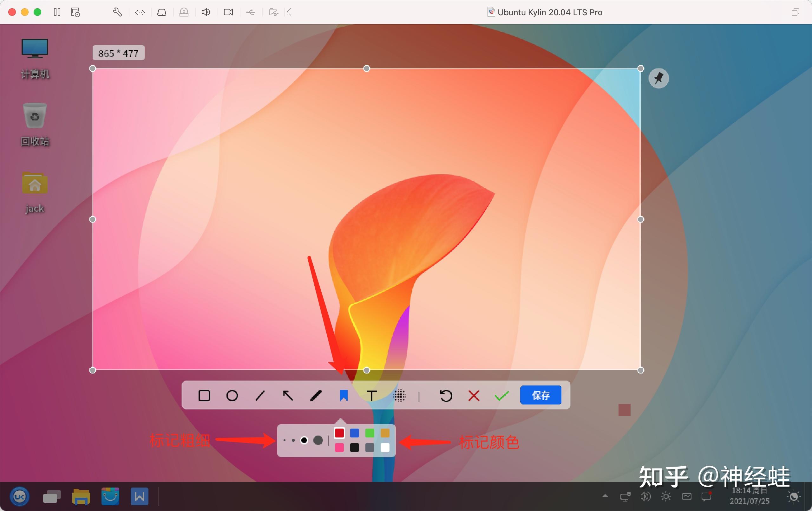This screenshot has height=511, width=812.
Task: Click the blue 保存 save button
Action: pos(540,395)
